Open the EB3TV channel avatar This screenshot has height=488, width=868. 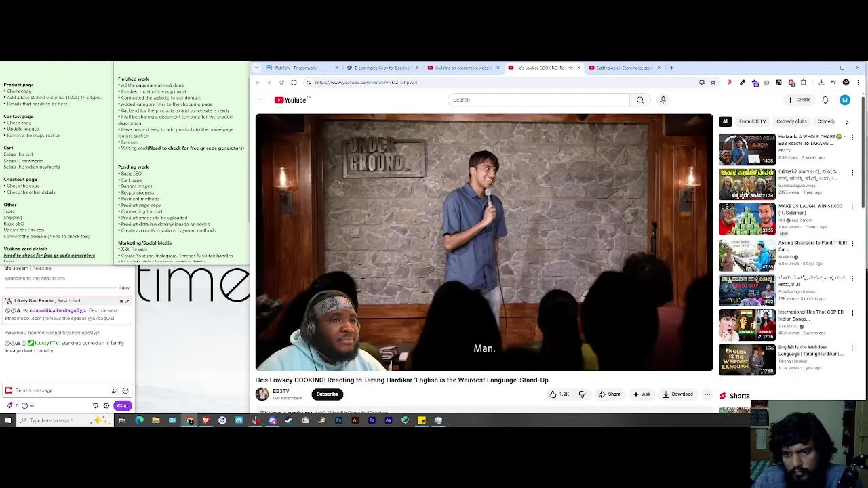coord(262,394)
